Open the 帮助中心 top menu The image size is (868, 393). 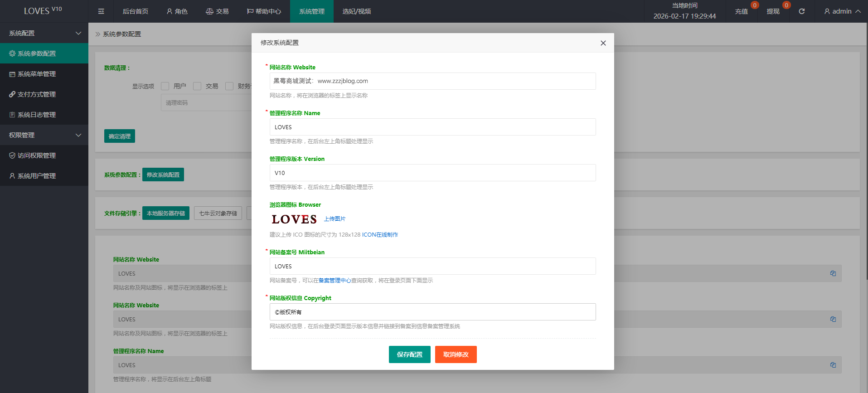pyautogui.click(x=264, y=11)
